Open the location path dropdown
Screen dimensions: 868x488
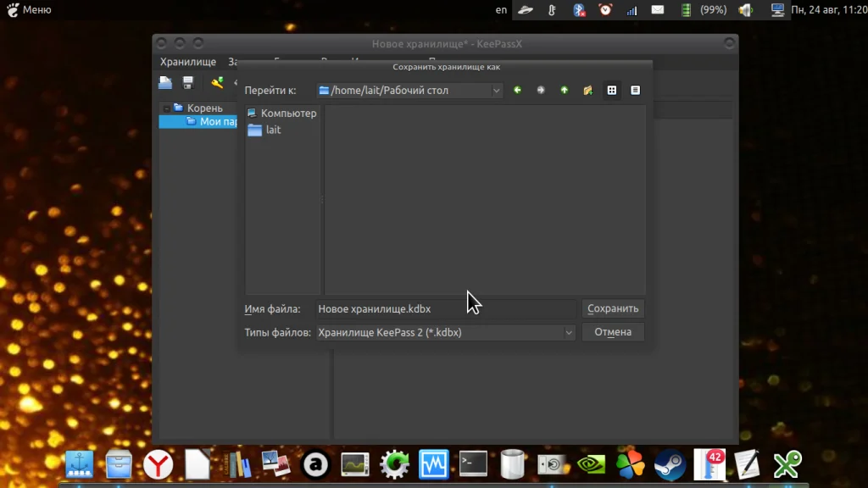coord(496,90)
